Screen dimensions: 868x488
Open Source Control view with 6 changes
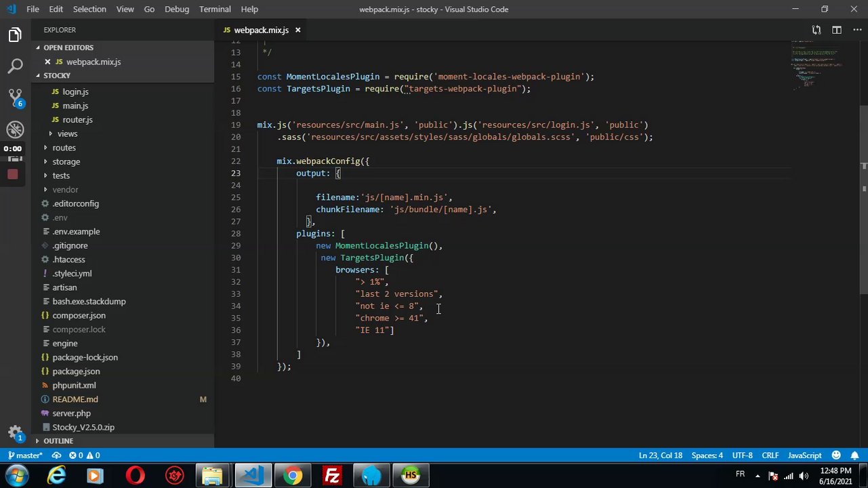point(15,98)
